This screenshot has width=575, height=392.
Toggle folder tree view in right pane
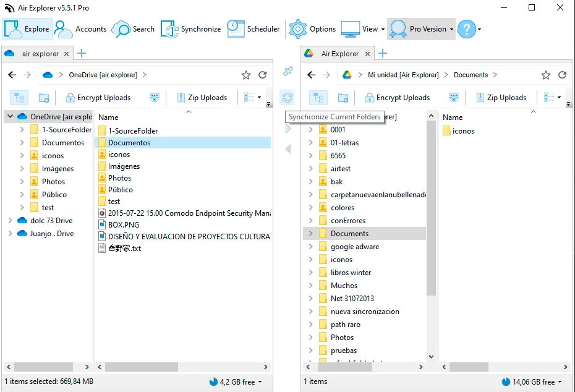tap(318, 98)
